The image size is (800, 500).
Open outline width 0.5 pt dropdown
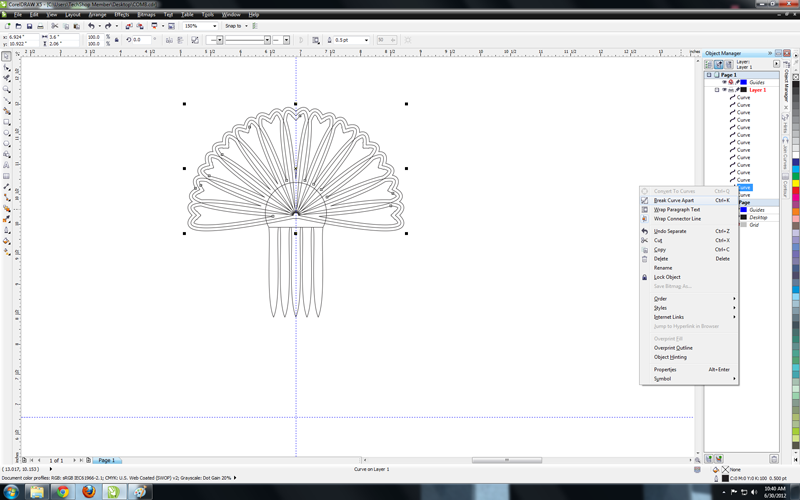(366, 40)
